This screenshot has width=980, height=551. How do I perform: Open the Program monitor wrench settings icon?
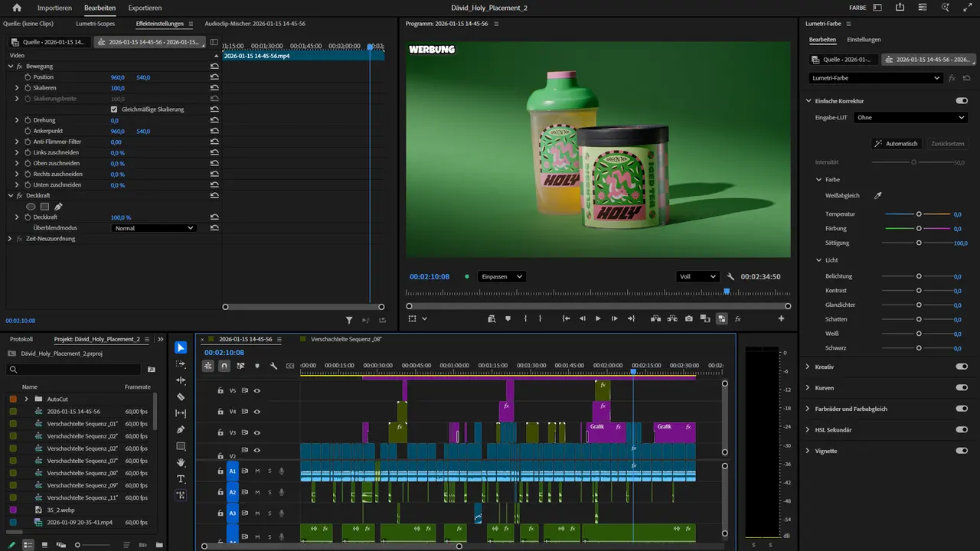[730, 276]
